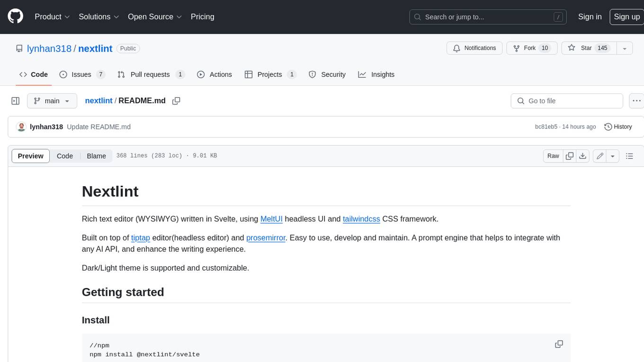Open the Raw file view
Image resolution: width=644 pixels, height=362 pixels.
pos(553,156)
